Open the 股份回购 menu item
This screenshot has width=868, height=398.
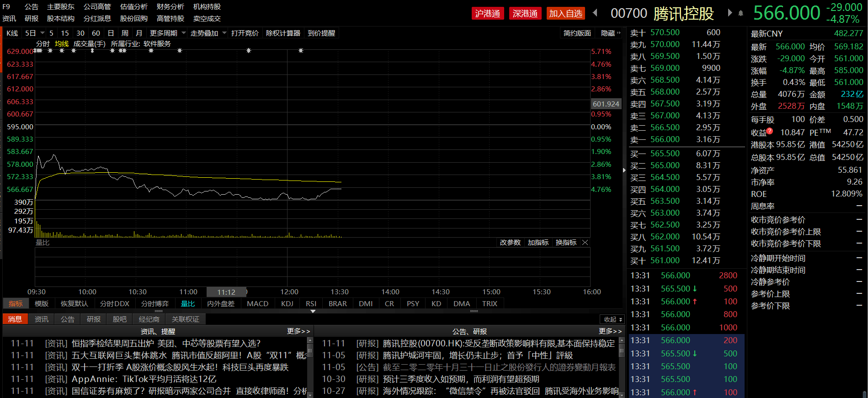coord(134,19)
